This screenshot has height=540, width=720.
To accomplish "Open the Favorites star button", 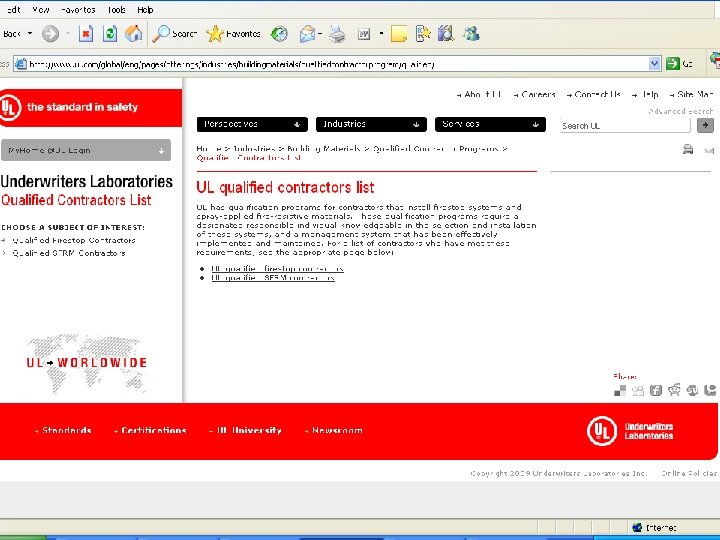I will point(233,34).
